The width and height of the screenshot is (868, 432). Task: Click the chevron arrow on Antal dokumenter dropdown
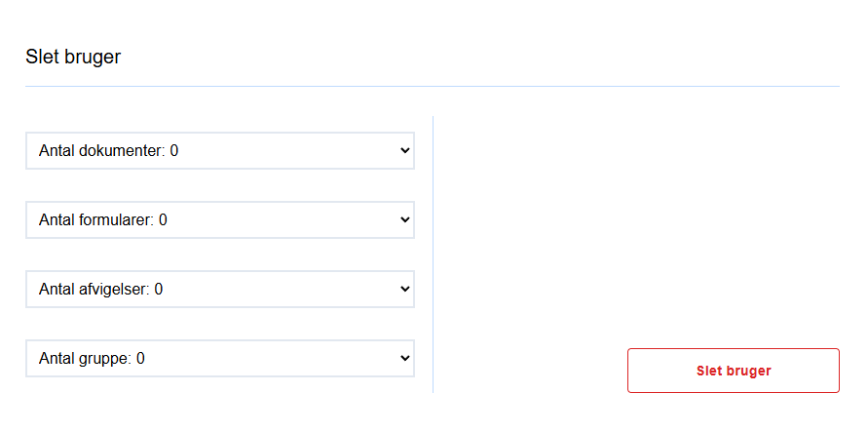(404, 150)
